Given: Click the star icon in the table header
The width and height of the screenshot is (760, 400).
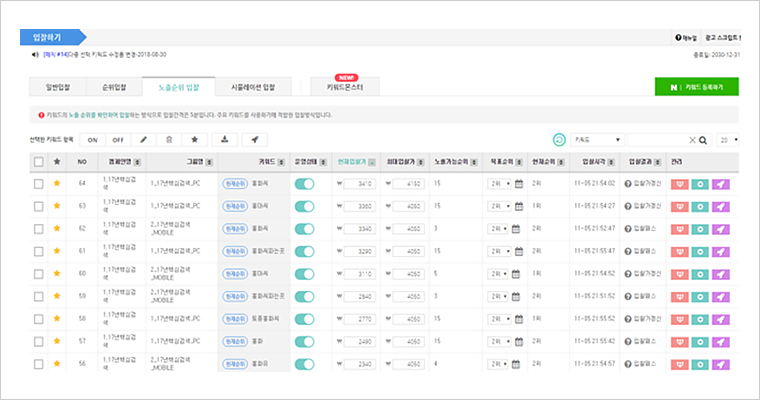Looking at the screenshot, I should 57,161.
